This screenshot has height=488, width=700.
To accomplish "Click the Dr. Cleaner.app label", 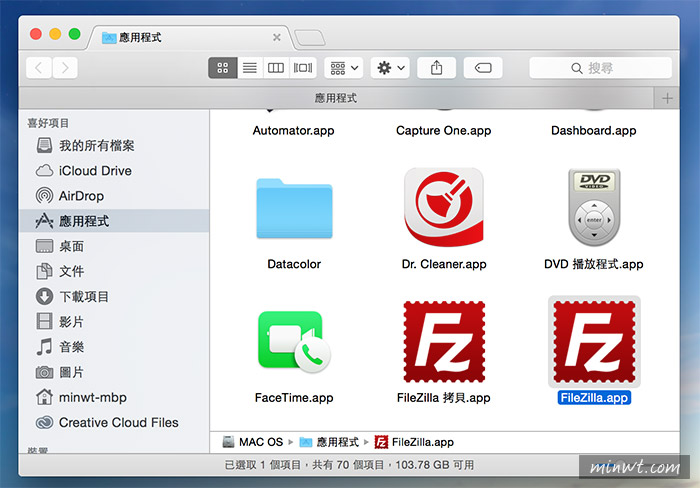I will click(x=444, y=264).
